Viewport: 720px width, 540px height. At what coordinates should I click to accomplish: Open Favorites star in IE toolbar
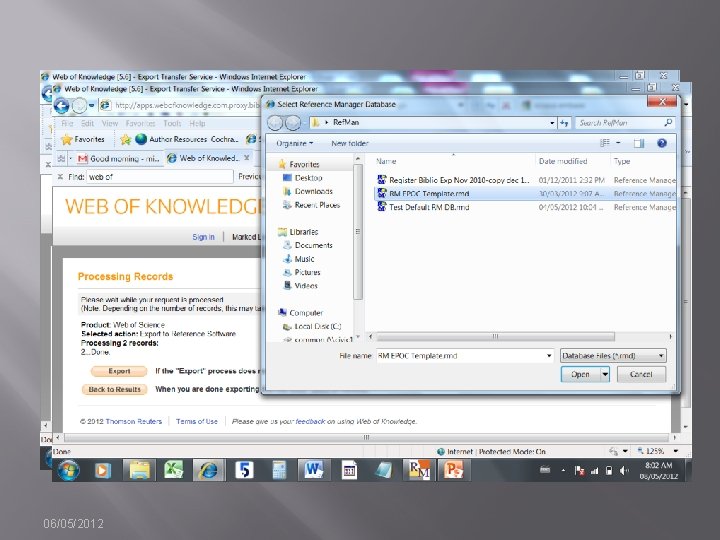click(84, 139)
